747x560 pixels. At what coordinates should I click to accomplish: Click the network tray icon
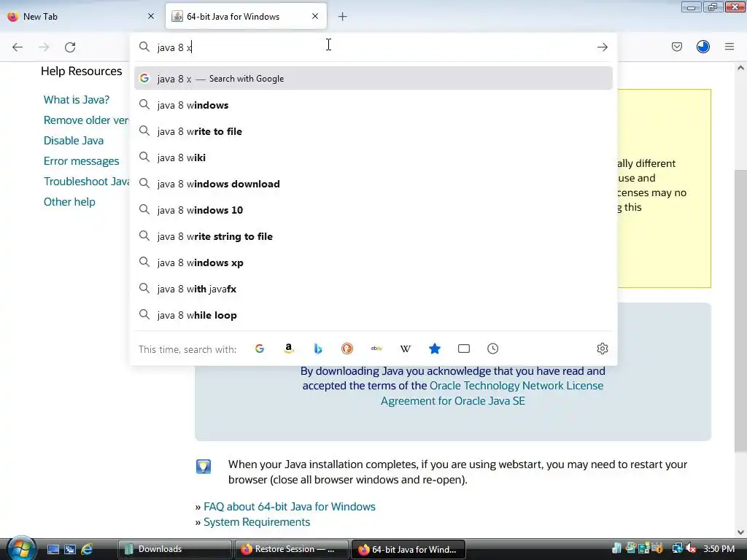(677, 549)
